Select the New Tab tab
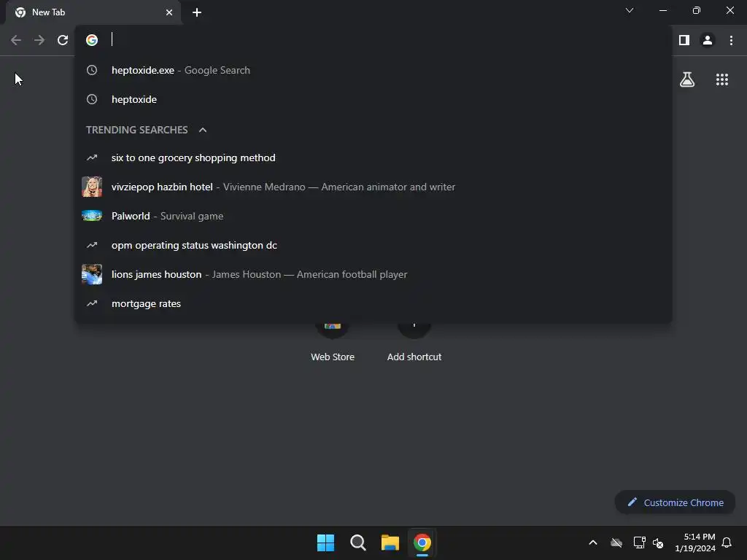The image size is (747, 560). pyautogui.click(x=93, y=12)
